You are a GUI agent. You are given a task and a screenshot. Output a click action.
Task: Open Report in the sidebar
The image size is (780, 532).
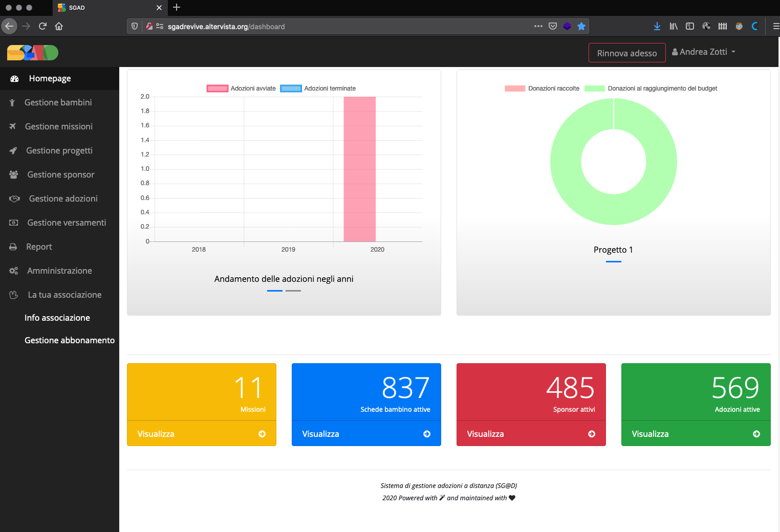click(59, 247)
